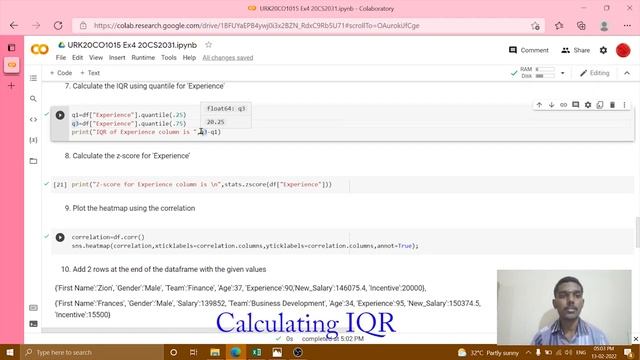Click the taskbar search box

pyautogui.click(x=92, y=352)
